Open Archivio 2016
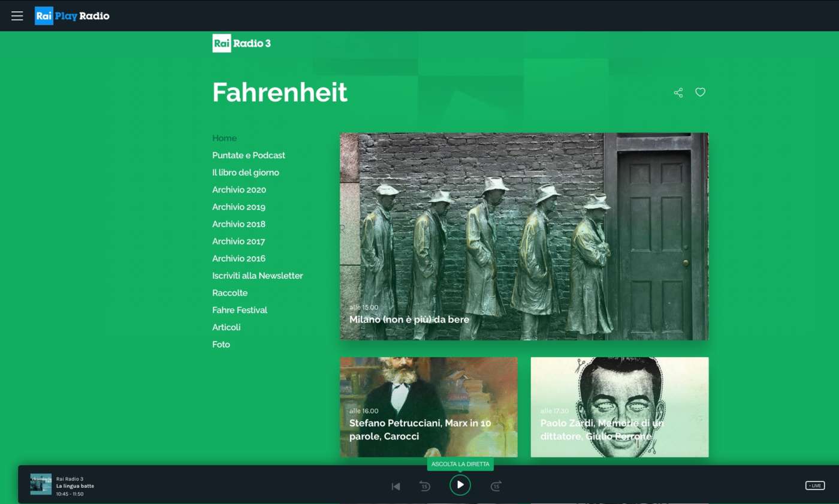 [x=239, y=259]
